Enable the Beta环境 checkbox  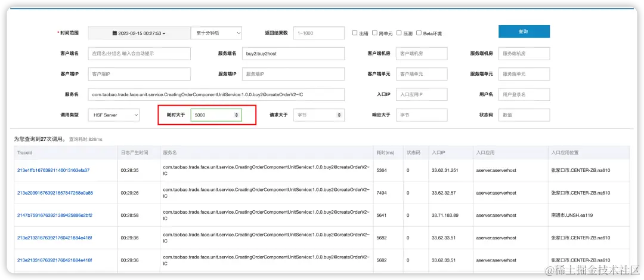tap(419, 33)
